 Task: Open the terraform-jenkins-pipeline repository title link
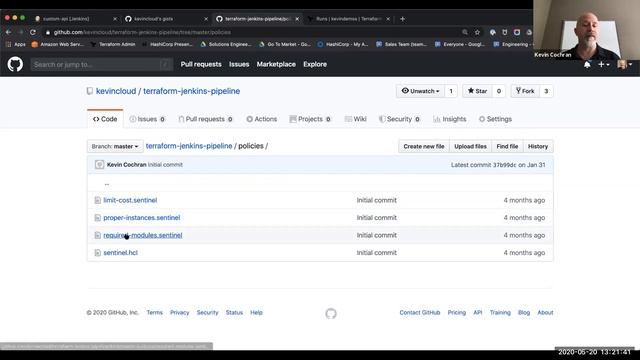click(x=191, y=91)
